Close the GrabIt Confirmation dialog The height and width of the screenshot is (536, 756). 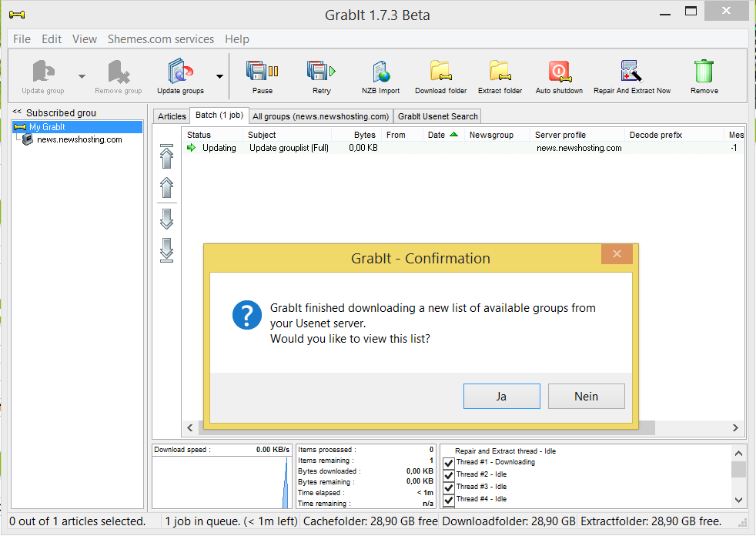click(x=617, y=254)
